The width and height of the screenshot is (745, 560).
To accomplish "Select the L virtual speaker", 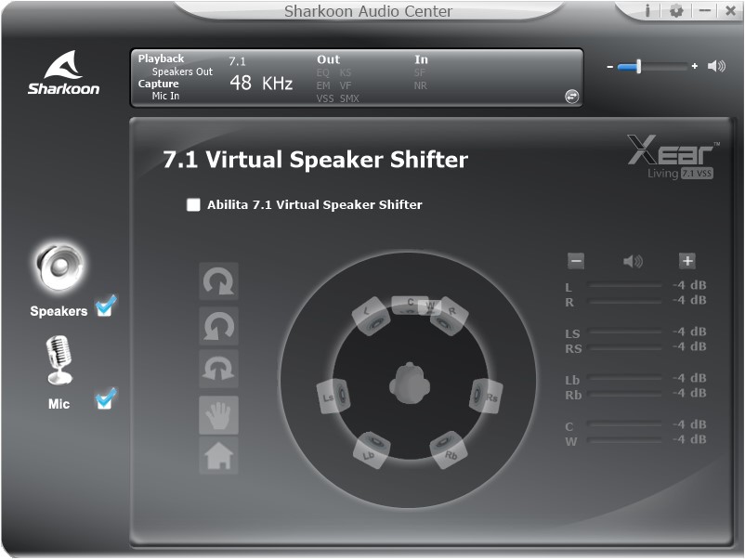I will point(371,317).
